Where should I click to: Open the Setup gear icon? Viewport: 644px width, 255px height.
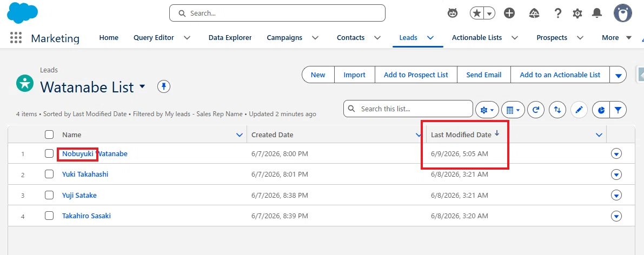577,13
